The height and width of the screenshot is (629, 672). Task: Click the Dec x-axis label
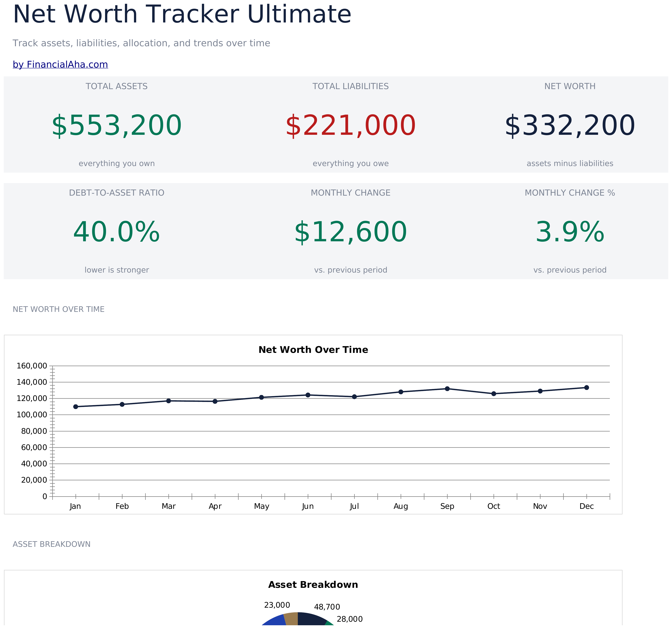tap(586, 506)
